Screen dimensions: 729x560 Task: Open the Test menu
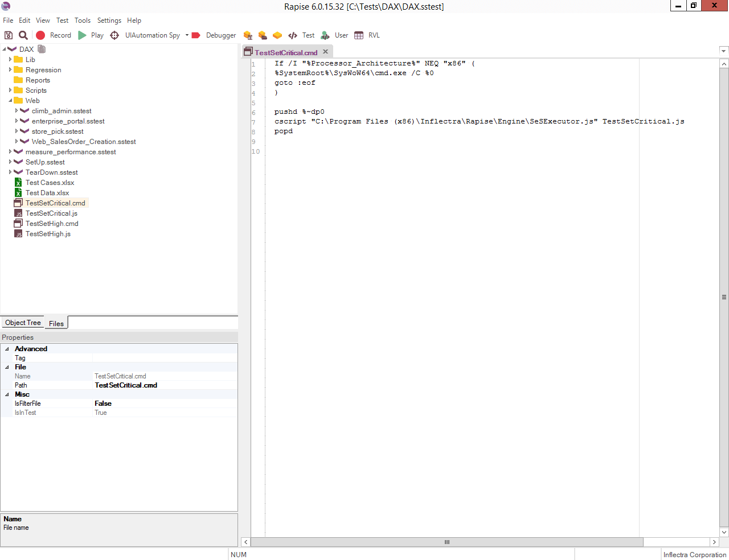(62, 20)
